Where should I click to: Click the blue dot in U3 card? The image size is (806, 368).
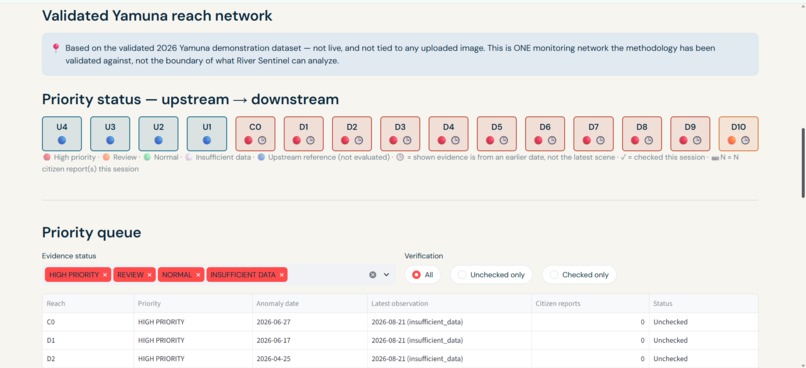coord(110,140)
